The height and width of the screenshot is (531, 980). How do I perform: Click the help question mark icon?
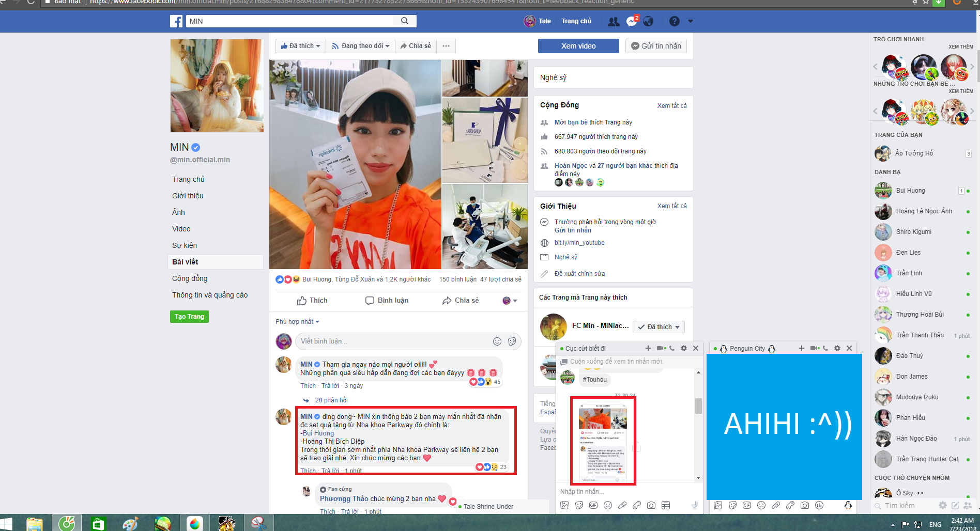[x=674, y=21]
